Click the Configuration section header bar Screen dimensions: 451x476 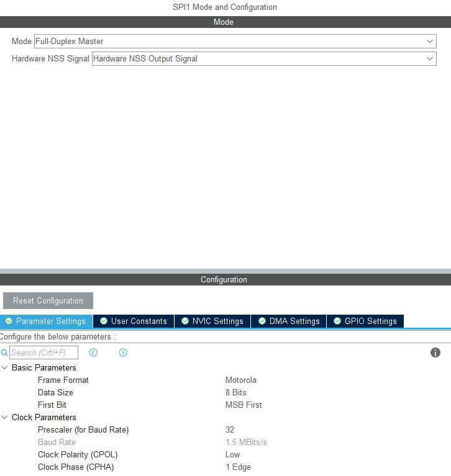tap(225, 280)
